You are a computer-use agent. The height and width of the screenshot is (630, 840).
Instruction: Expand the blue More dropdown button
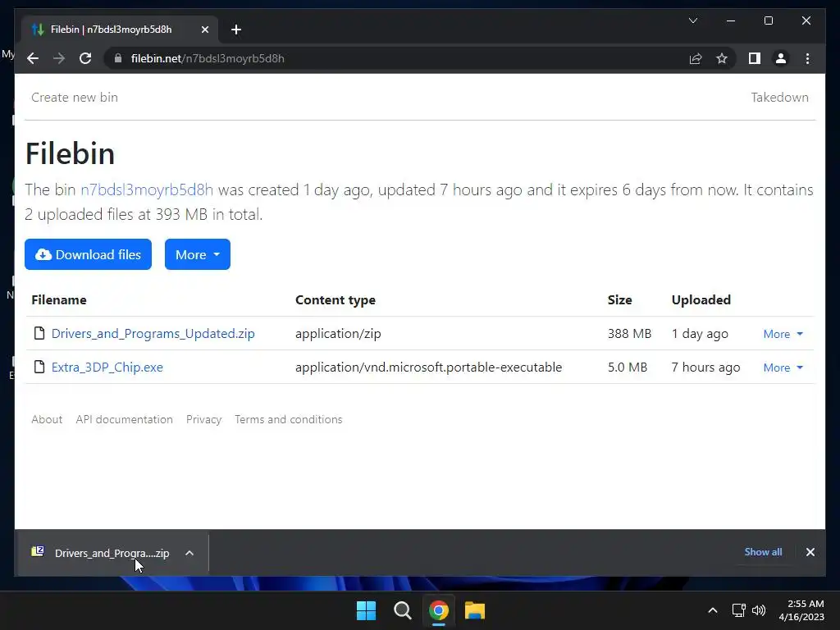coord(198,254)
